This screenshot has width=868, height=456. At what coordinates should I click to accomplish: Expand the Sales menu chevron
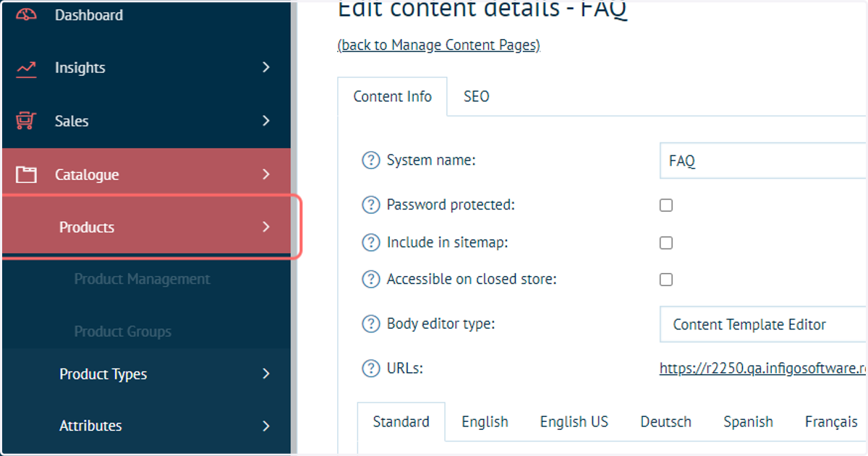pyautogui.click(x=266, y=120)
